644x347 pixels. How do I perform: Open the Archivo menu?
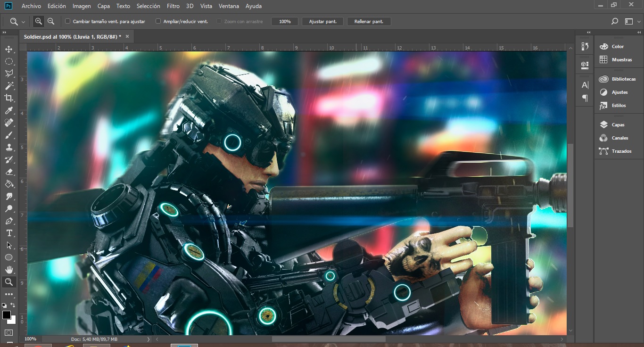(31, 6)
